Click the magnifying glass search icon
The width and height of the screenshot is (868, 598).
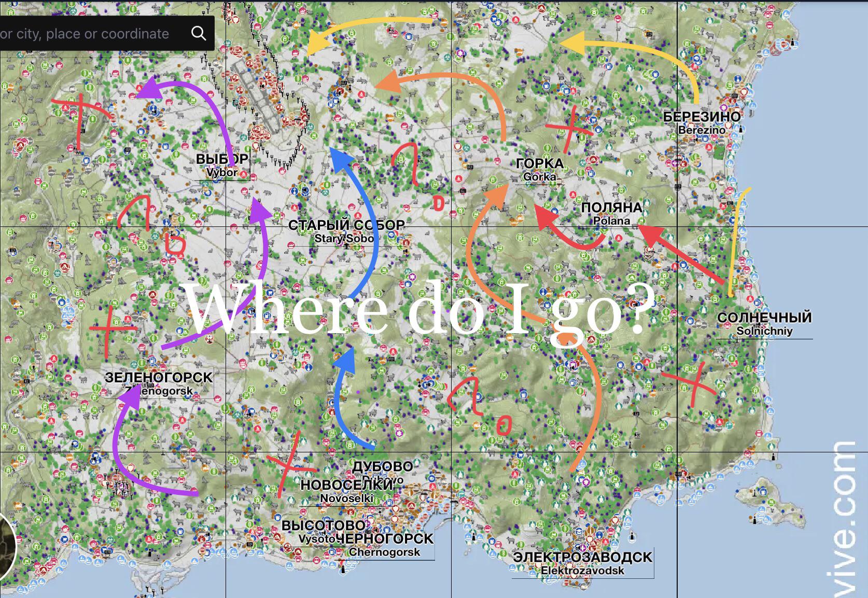pos(199,33)
